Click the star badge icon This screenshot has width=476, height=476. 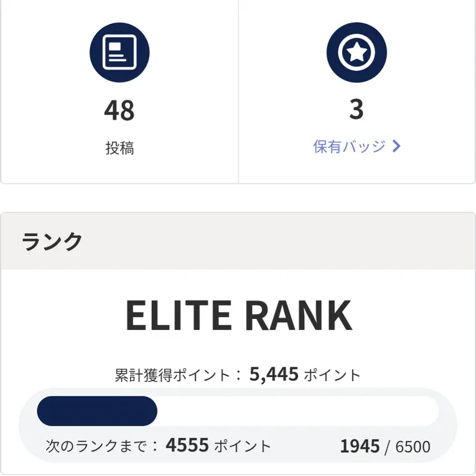point(356,52)
